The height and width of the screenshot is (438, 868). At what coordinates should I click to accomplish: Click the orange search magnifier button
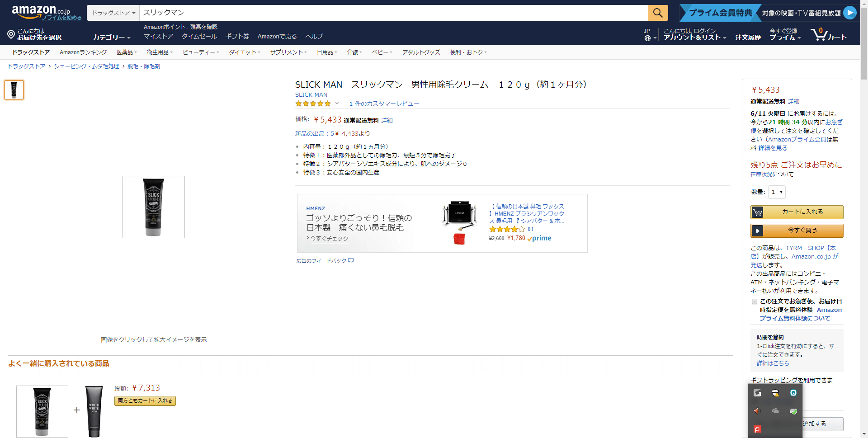coord(658,13)
